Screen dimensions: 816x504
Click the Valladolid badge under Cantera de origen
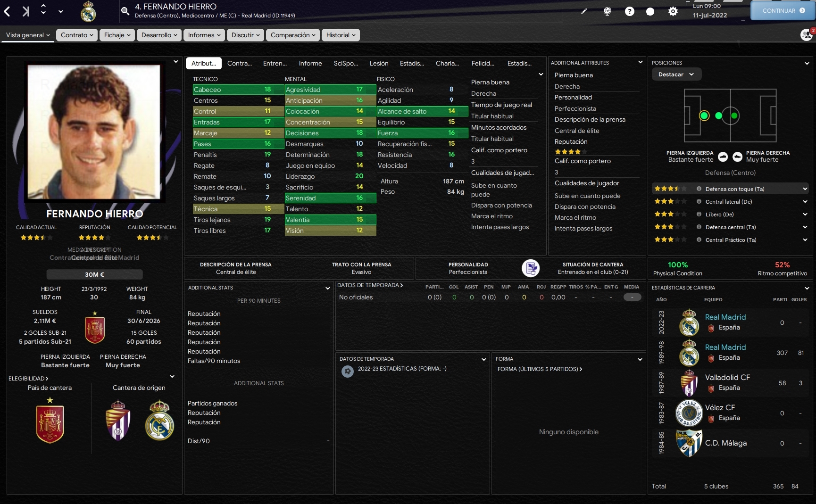(x=118, y=420)
